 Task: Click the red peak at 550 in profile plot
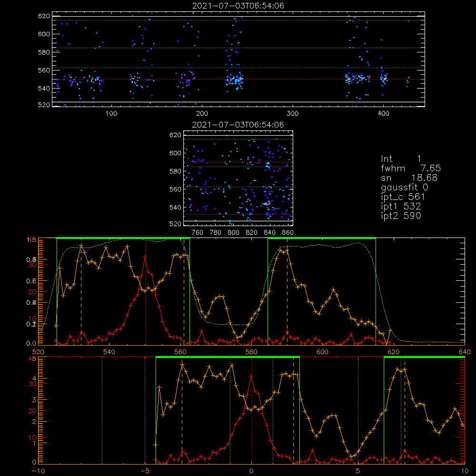coord(145,257)
